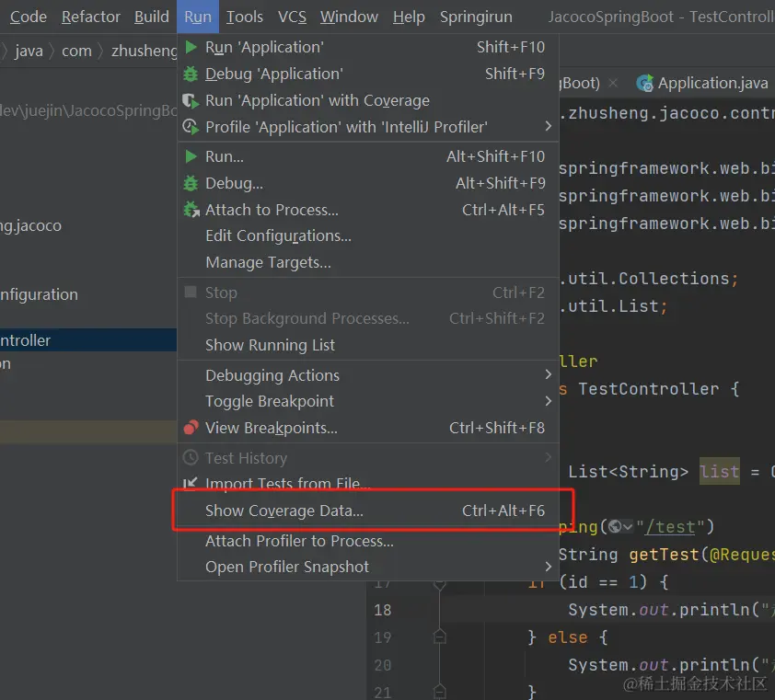Screen dimensions: 775x700
Task: Click the /test mapping link in code
Action: coord(670,526)
